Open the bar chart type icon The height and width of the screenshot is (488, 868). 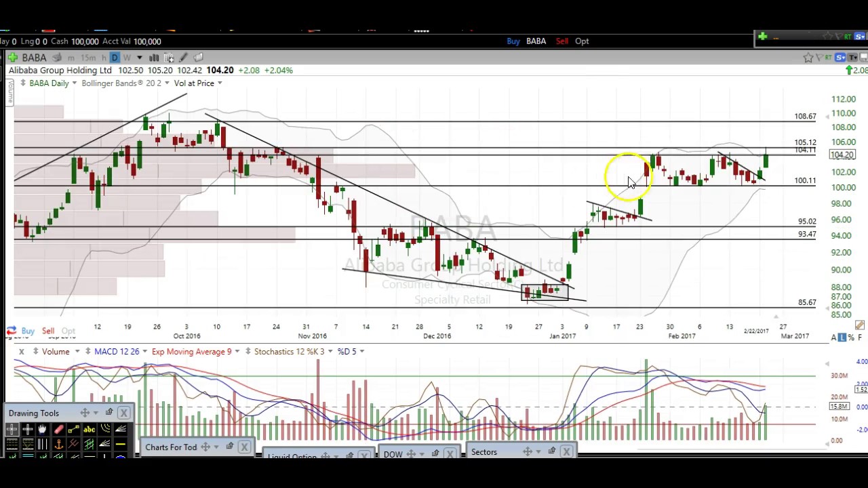(154, 58)
